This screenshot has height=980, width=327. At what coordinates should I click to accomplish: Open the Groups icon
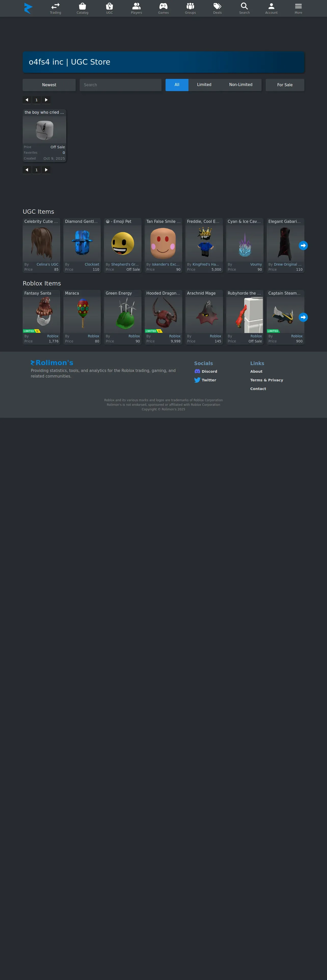[x=190, y=6]
